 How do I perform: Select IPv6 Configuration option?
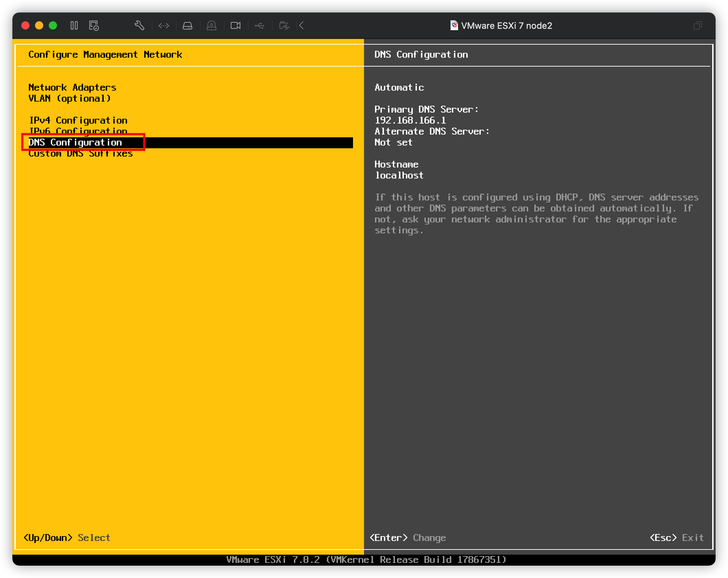(x=78, y=131)
